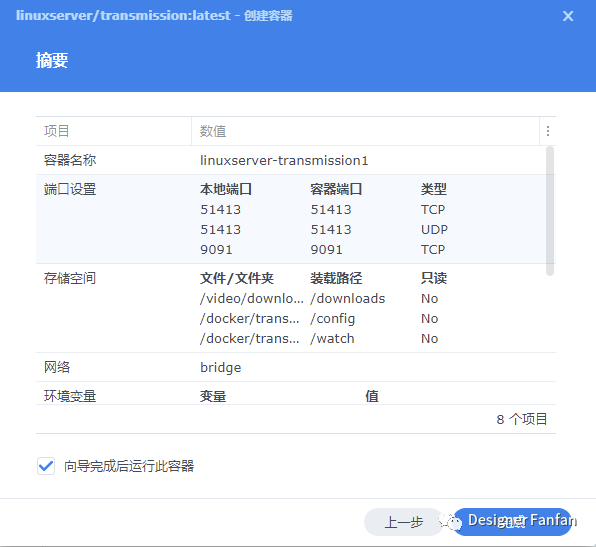Click container name linuxserver-transmission1

point(284,160)
